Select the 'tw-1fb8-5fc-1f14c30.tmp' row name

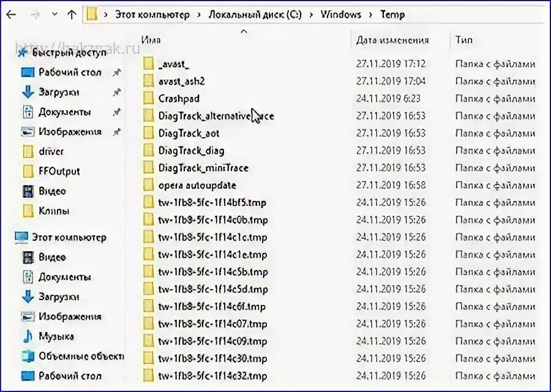tap(212, 358)
